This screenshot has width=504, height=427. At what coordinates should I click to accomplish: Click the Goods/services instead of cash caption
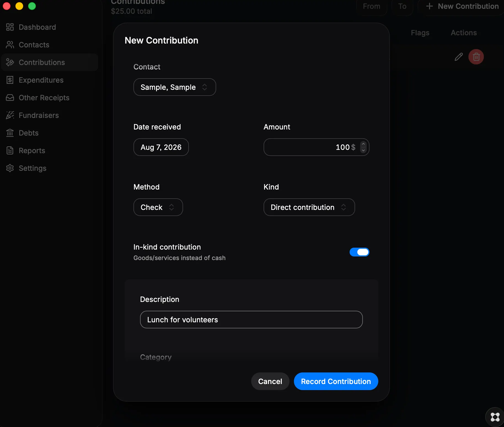pyautogui.click(x=179, y=258)
